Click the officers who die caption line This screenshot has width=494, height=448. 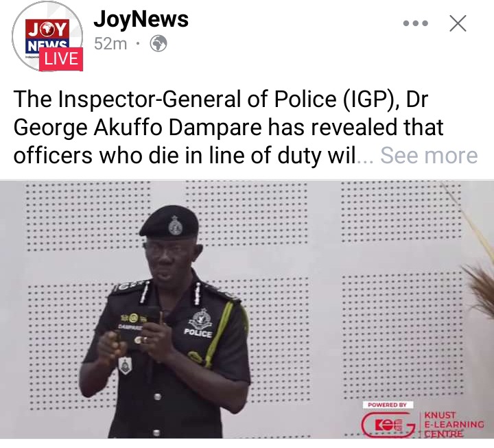coord(185,156)
